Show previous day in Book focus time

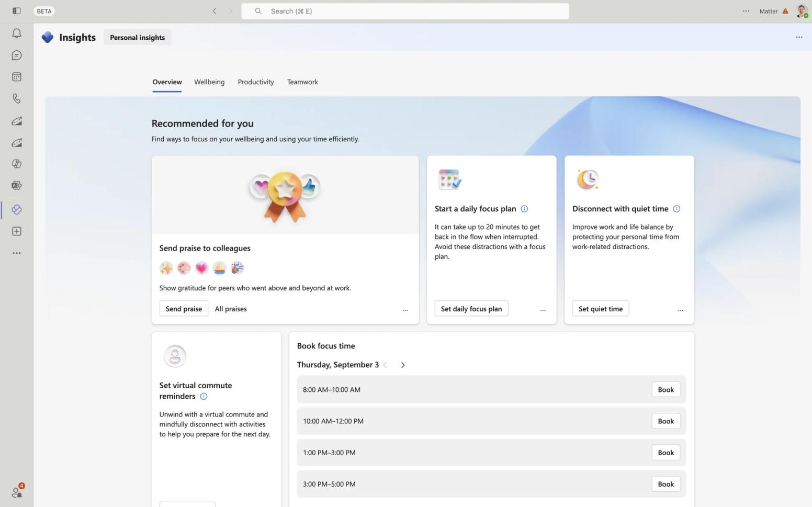tap(385, 365)
